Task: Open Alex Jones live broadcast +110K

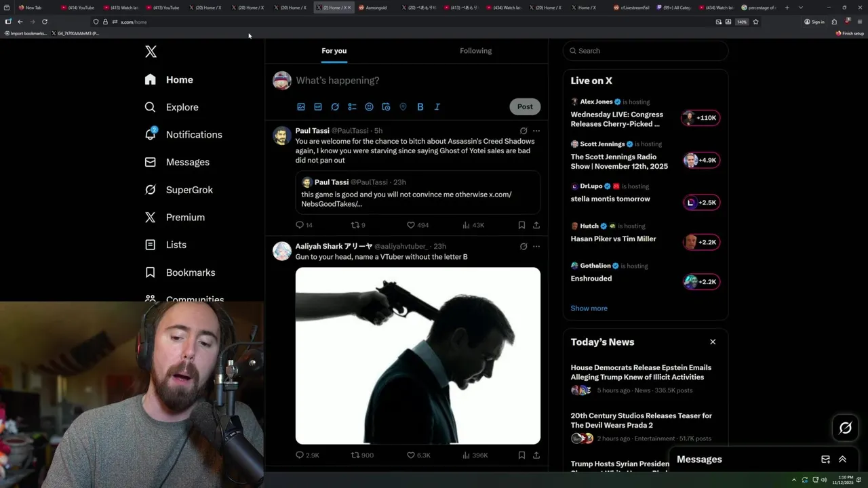Action: [x=645, y=113]
